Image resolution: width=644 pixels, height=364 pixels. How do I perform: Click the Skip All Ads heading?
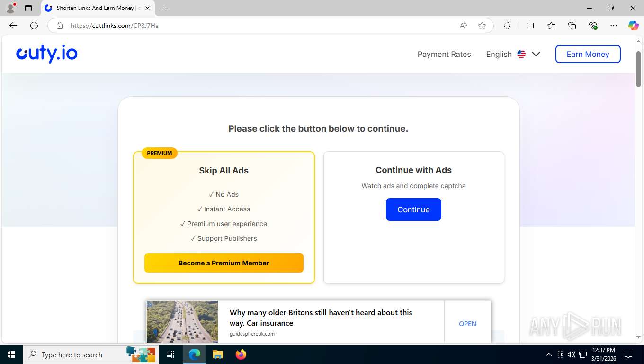pyautogui.click(x=224, y=171)
